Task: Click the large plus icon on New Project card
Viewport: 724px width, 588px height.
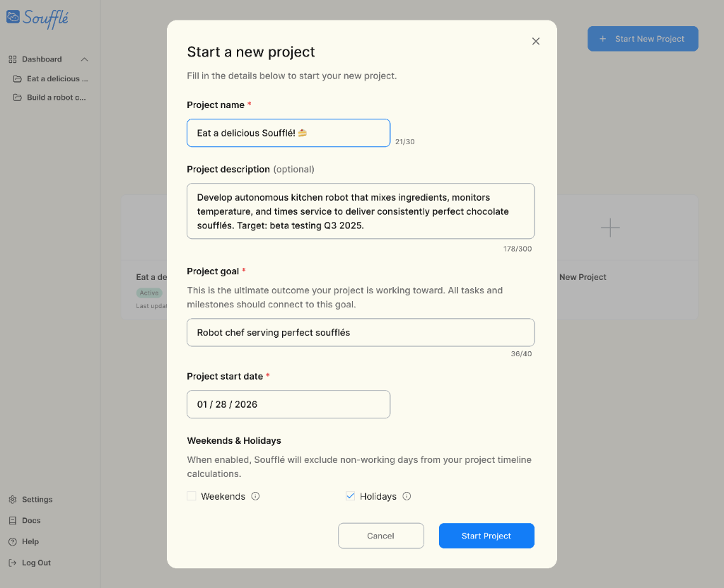Action: (x=609, y=228)
